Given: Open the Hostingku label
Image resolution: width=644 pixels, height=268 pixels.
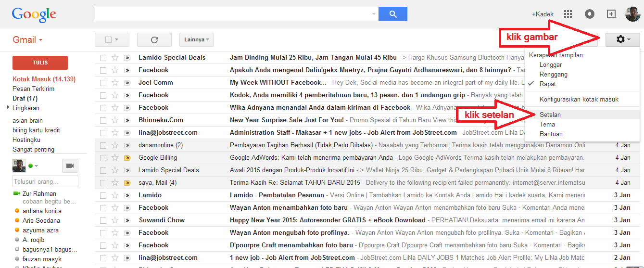Looking at the screenshot, I should click(x=26, y=140).
